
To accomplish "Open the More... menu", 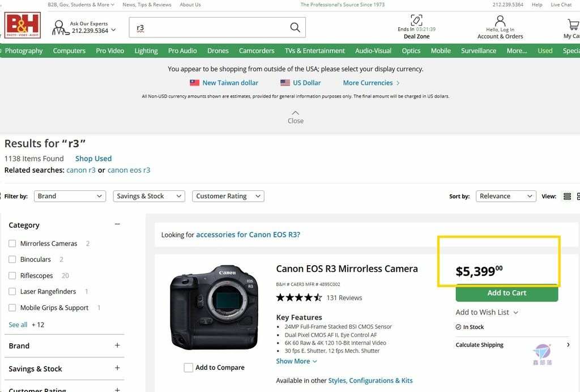I will (x=517, y=50).
